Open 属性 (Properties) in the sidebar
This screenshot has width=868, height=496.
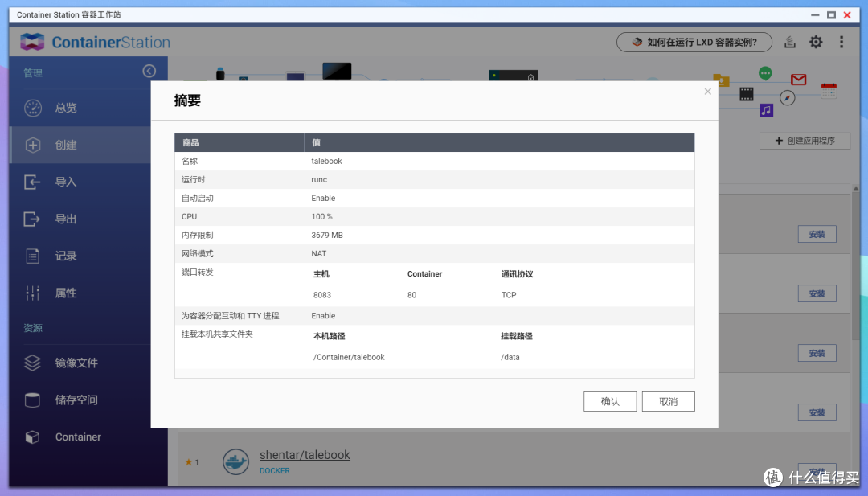click(x=64, y=293)
